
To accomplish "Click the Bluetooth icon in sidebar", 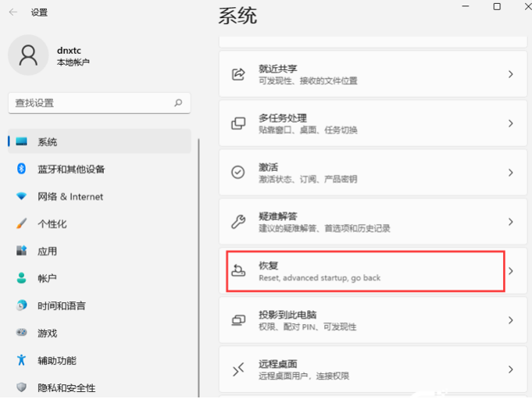I will (22, 169).
